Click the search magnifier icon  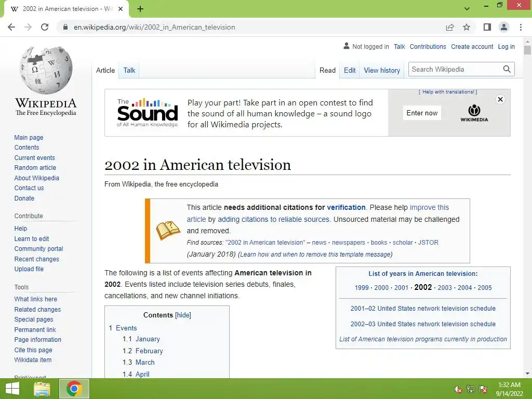click(507, 69)
